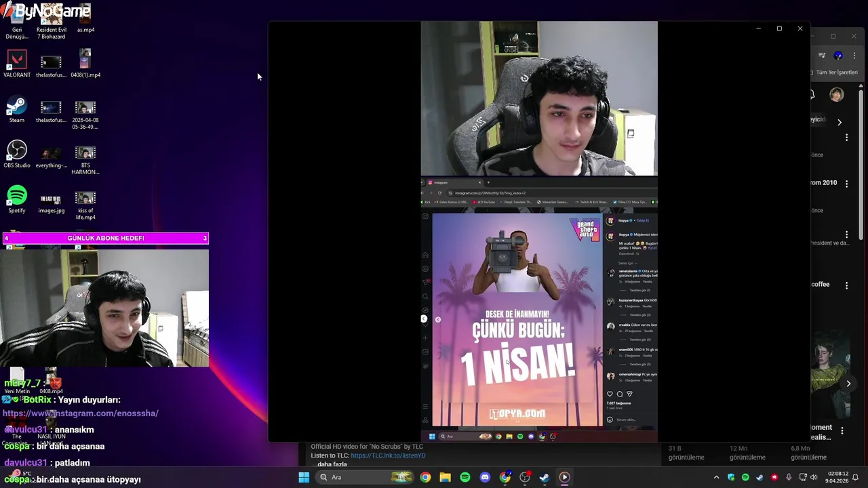
Task: Open Spotify from the taskbar
Action: click(x=465, y=477)
